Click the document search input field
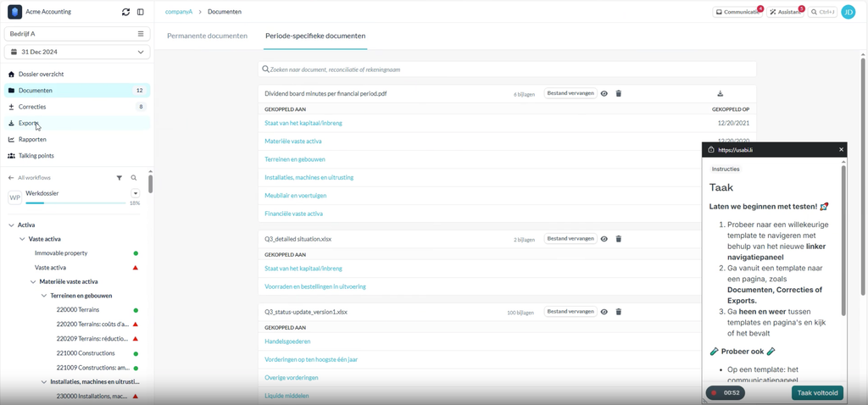868x405 pixels. point(507,69)
